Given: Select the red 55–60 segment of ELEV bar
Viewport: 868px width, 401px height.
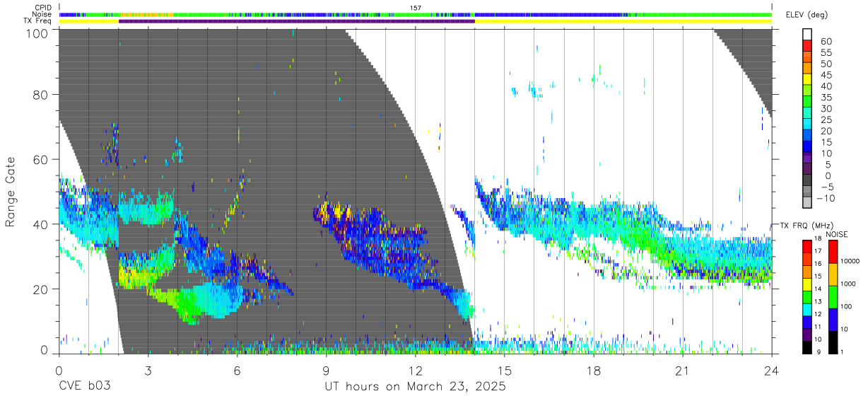Looking at the screenshot, I should 807,46.
